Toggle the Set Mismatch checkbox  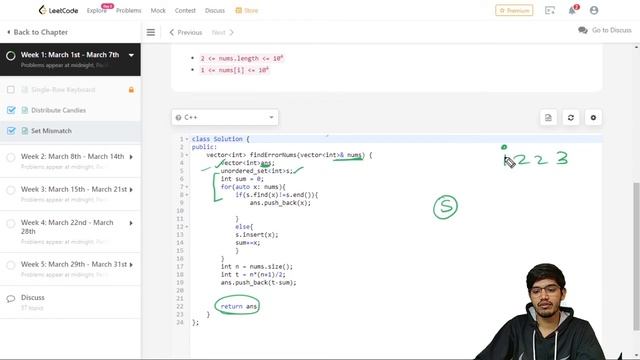[x=11, y=131]
